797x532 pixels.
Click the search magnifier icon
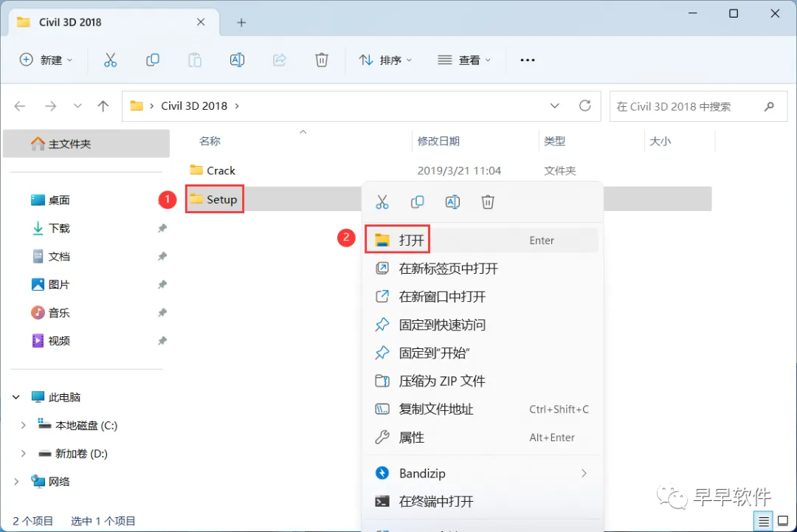coord(769,106)
